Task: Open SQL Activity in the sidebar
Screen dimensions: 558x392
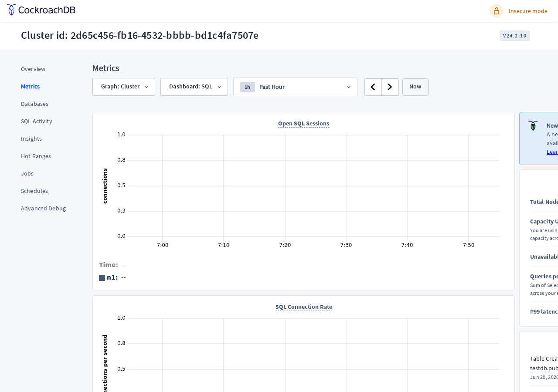Action: pos(37,121)
